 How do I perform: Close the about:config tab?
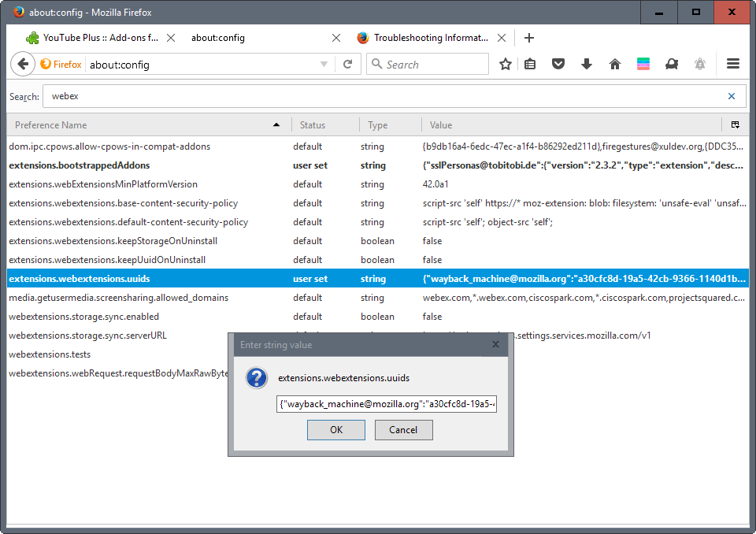[336, 38]
